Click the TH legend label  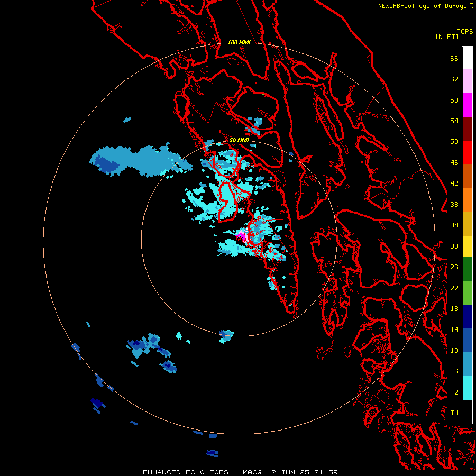click(454, 413)
